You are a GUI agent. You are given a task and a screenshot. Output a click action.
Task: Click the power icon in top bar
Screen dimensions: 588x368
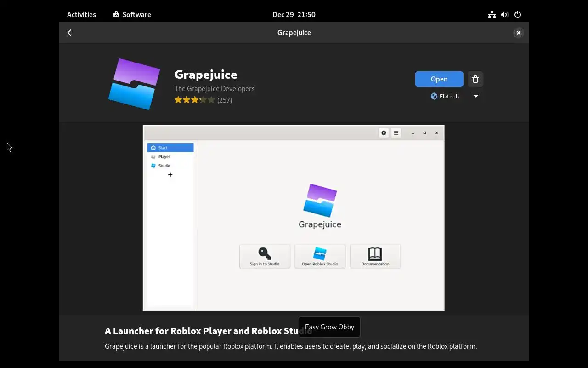(x=518, y=15)
